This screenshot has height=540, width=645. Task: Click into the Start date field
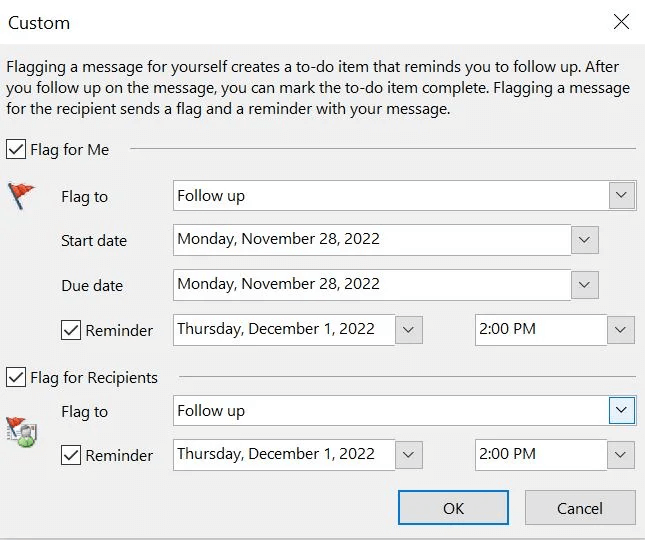tap(371, 240)
